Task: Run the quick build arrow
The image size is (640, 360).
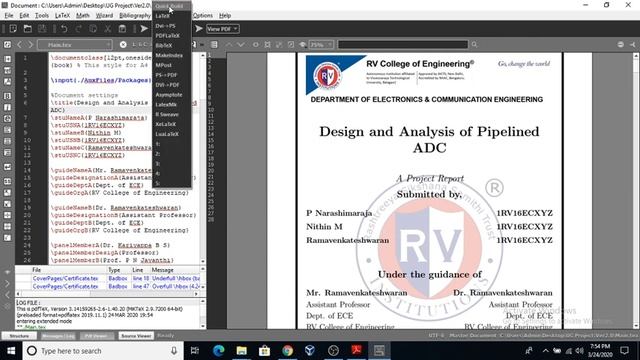Action: point(144,29)
